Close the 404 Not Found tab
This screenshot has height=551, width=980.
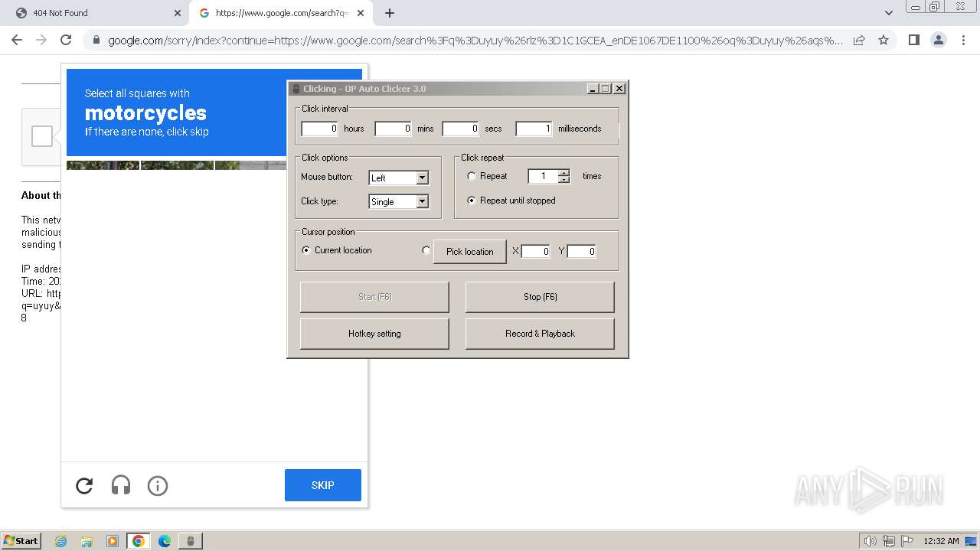click(x=178, y=13)
